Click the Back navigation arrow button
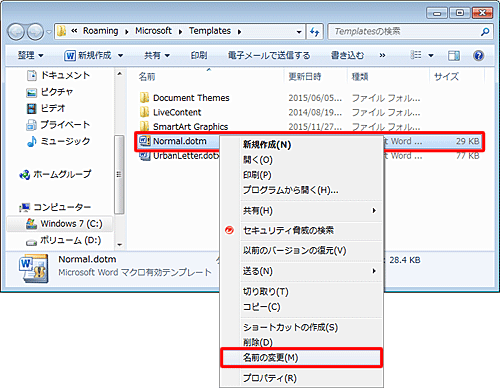 [16, 32]
